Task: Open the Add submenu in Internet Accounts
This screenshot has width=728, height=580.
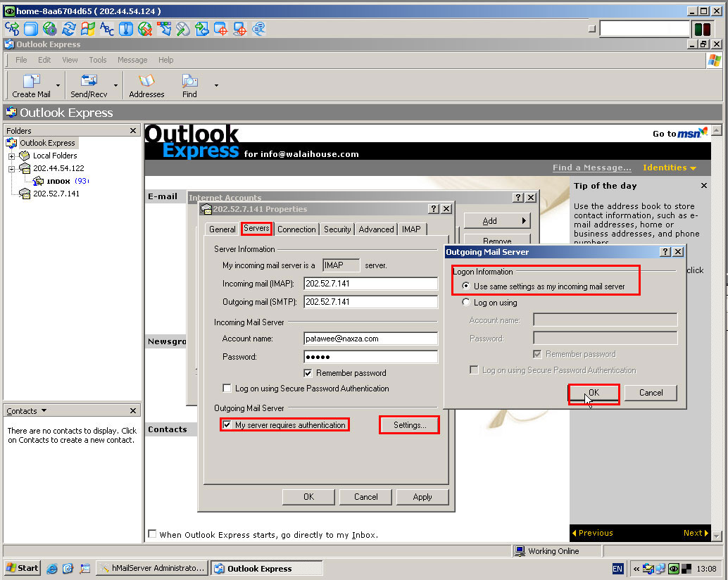Action: click(x=497, y=221)
